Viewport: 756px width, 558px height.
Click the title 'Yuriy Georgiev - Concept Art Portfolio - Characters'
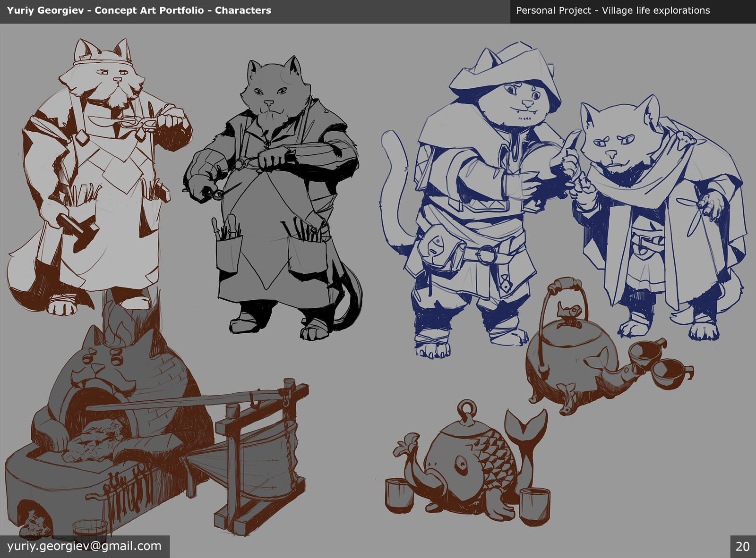pos(139,10)
